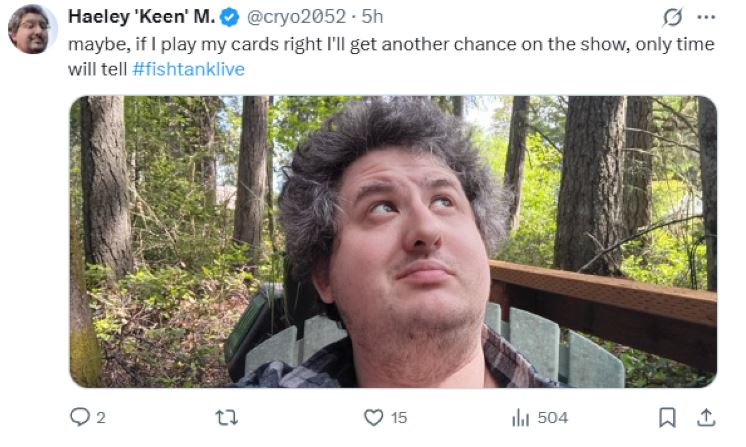Click the reply speech bubble icon
Image resolution: width=746 pixels, height=447 pixels.
click(79, 417)
